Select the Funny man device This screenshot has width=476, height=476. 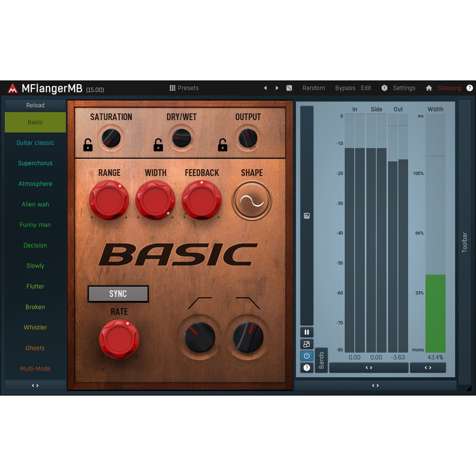coord(35,225)
